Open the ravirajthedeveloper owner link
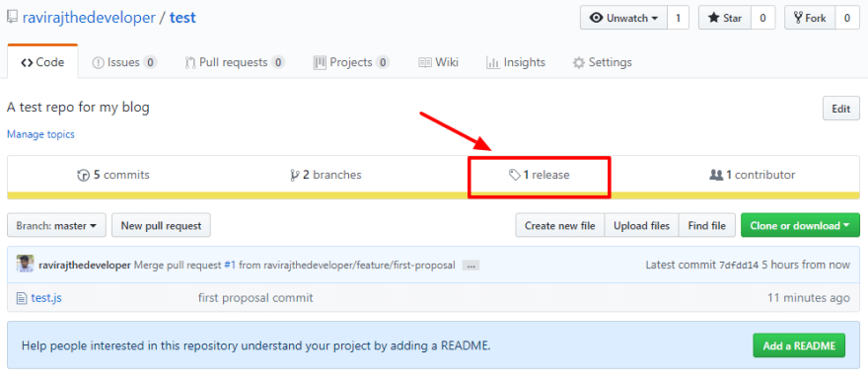 coord(89,18)
